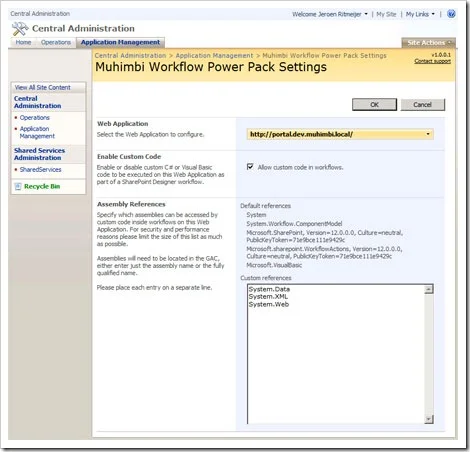This screenshot has width=470, height=452.
Task: Open the Web Application URL dropdown
Action: pyautogui.click(x=340, y=134)
